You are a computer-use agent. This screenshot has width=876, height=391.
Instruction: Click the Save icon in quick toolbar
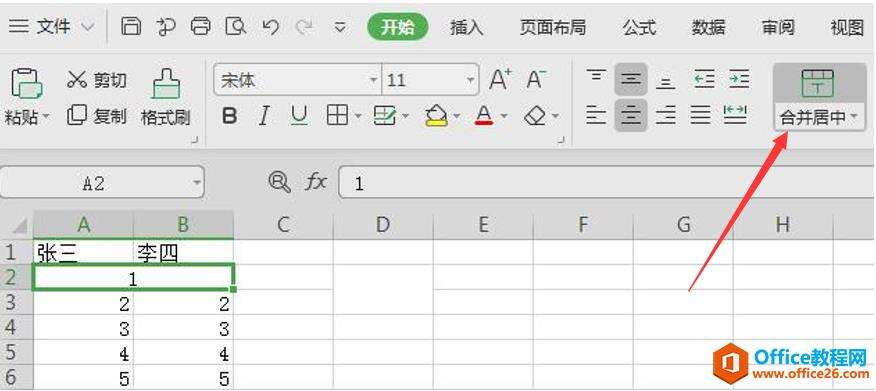tap(131, 26)
